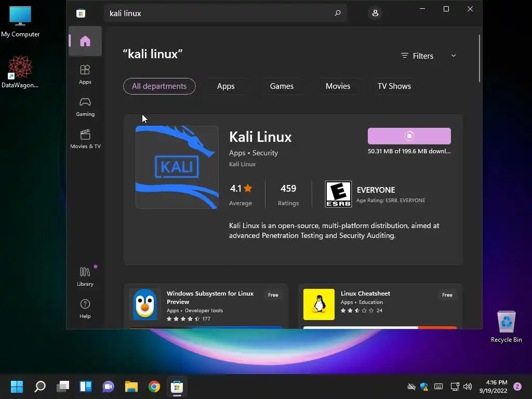Open the Gaming section in sidebar
Screen dimensions: 532x399
[85, 107]
